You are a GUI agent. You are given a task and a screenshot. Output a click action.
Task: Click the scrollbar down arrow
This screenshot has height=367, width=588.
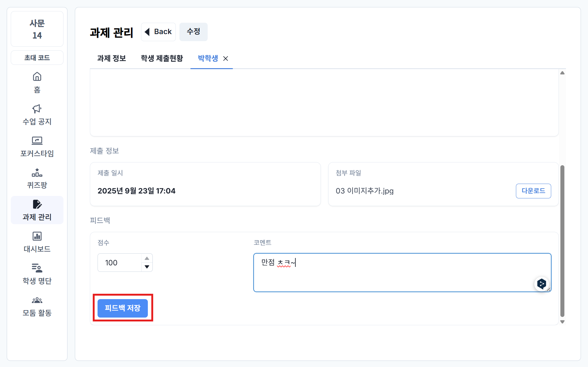click(x=562, y=322)
